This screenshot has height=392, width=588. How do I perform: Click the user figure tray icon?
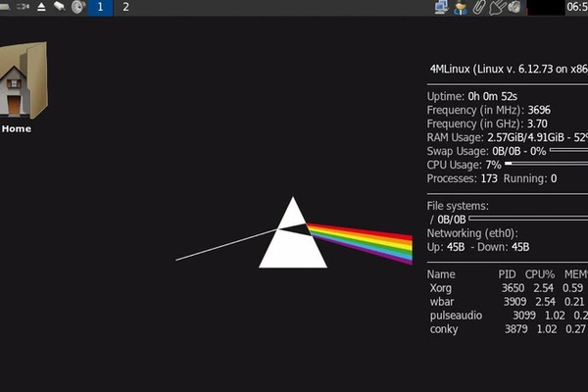(461, 8)
